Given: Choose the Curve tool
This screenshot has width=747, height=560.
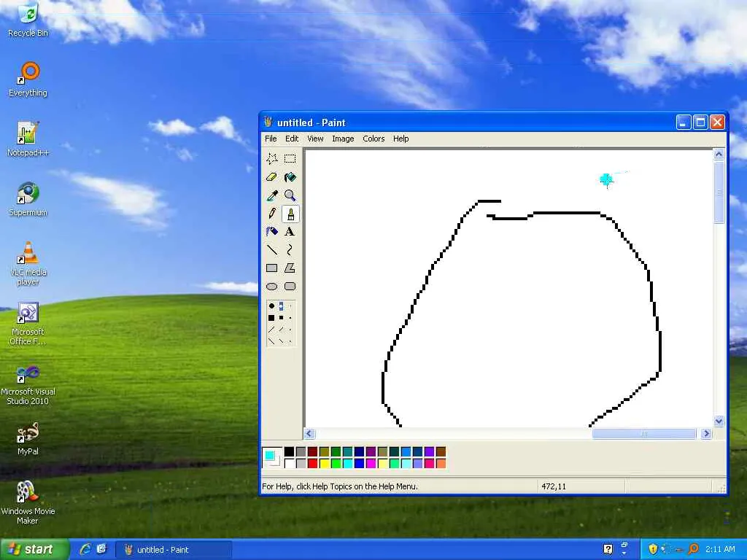Looking at the screenshot, I should [290, 249].
